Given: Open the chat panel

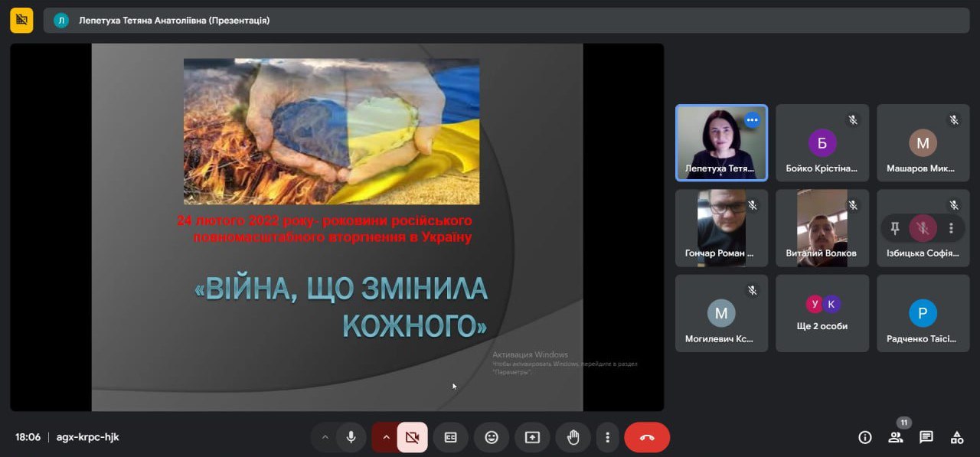Looking at the screenshot, I should pos(926,437).
